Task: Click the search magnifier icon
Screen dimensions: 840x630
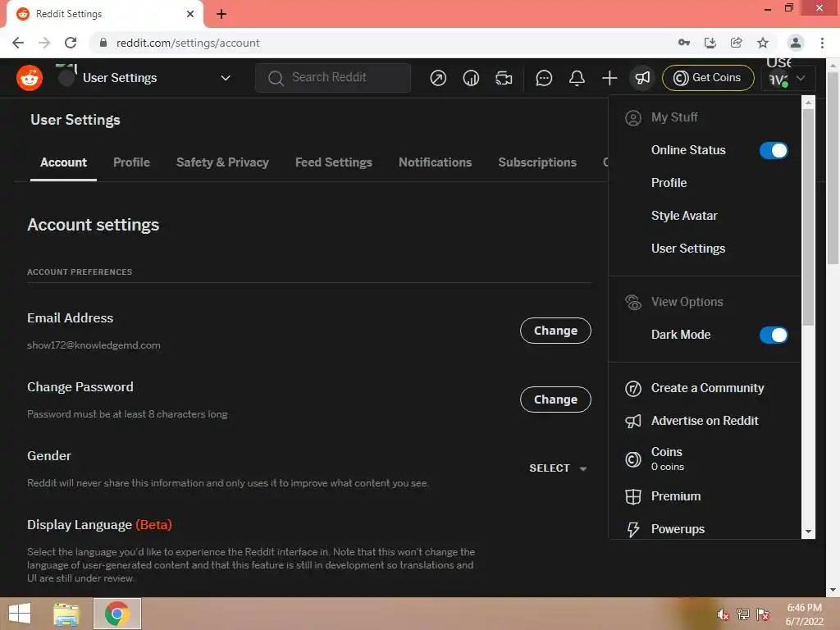Action: (x=276, y=78)
